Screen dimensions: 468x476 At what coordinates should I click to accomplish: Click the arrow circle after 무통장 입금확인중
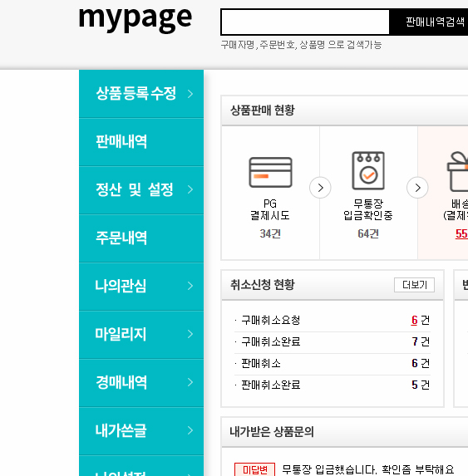tap(417, 188)
